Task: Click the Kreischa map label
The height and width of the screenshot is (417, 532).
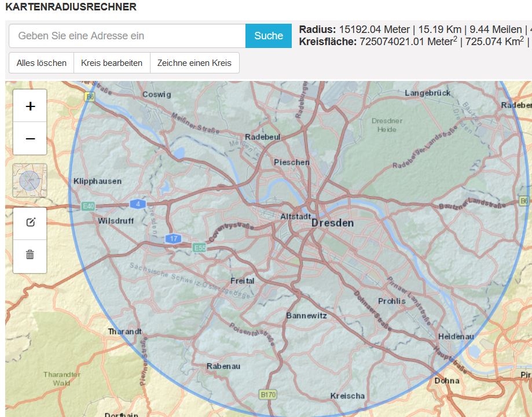Action: point(347,396)
